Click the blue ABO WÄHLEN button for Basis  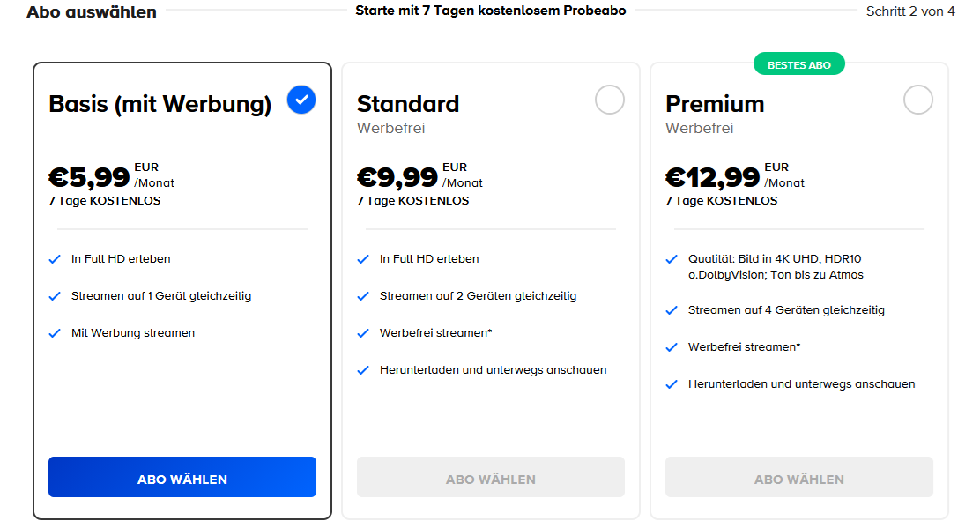(182, 480)
